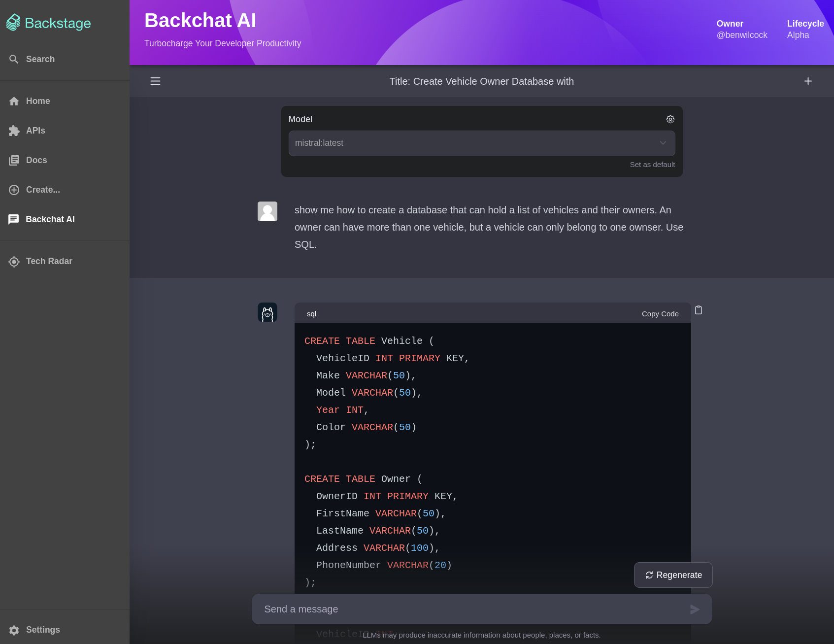Image resolution: width=834 pixels, height=644 pixels.
Task: Click the 'Model' panel heading
Action: point(300,119)
